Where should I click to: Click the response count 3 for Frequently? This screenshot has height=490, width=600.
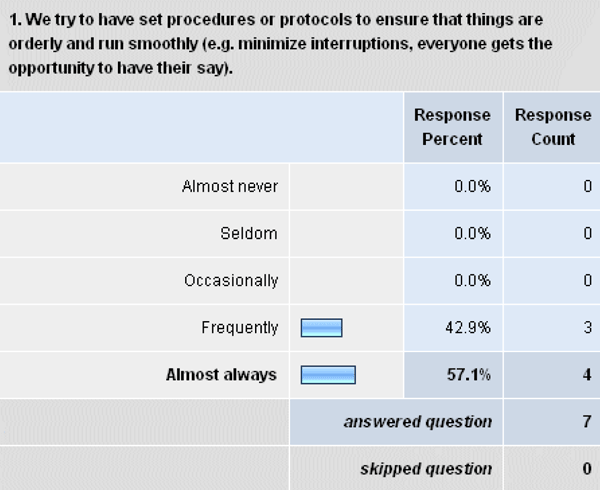click(x=587, y=327)
